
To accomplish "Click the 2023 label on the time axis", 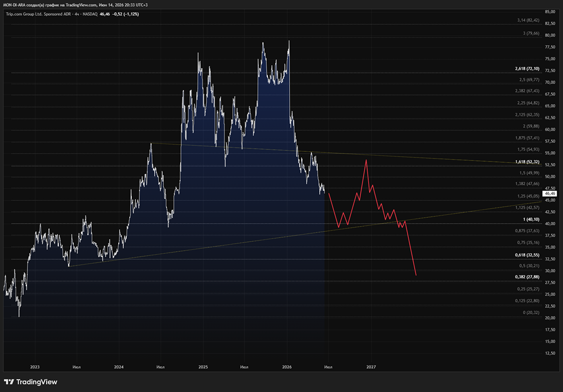I will 35,367.
